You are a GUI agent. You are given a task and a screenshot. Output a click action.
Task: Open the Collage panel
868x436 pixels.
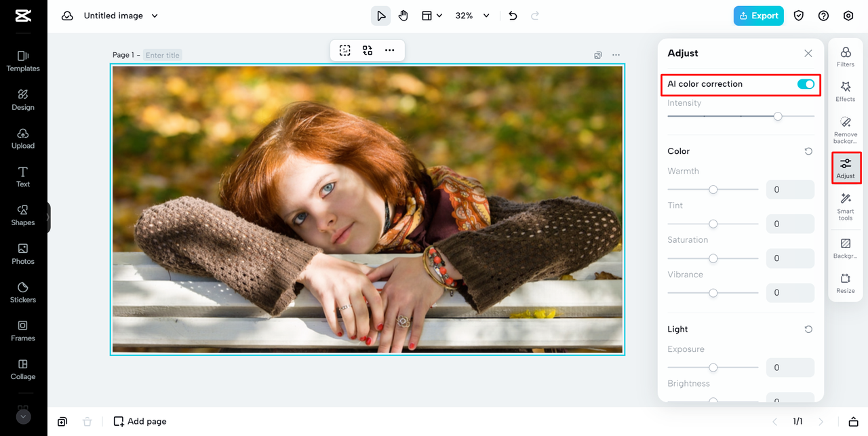point(23,370)
